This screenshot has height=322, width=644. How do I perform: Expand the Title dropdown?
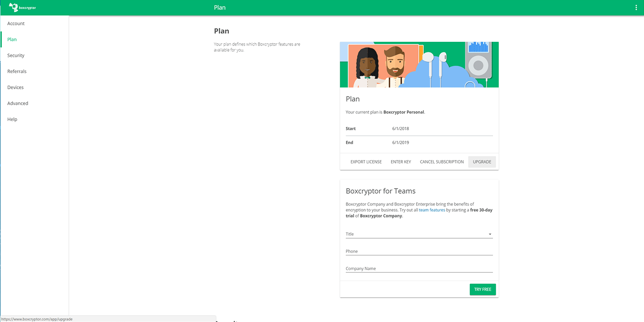(419, 234)
